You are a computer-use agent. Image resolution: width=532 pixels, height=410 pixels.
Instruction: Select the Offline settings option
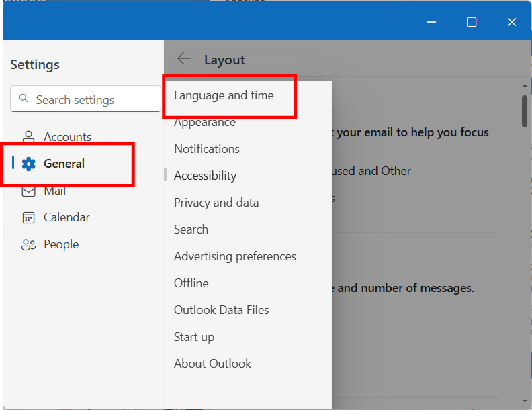191,283
